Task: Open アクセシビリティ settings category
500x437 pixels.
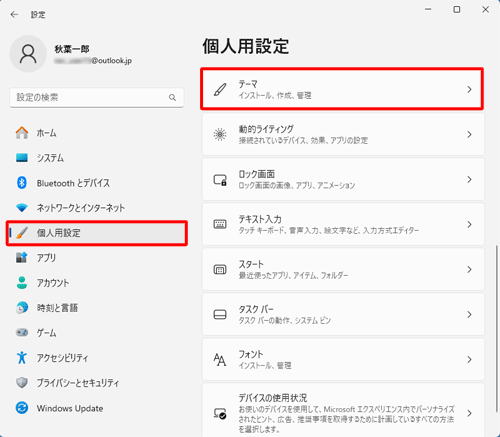Action: (97, 358)
